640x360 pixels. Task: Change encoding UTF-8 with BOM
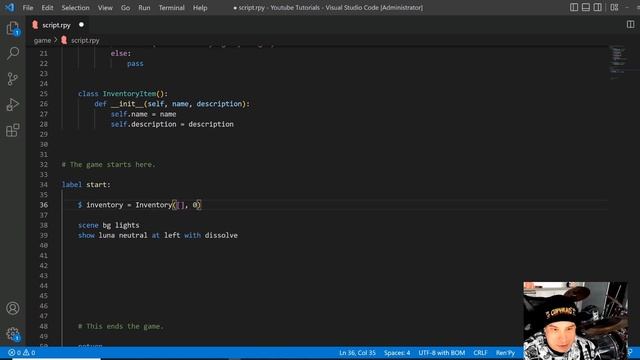[x=442, y=353]
